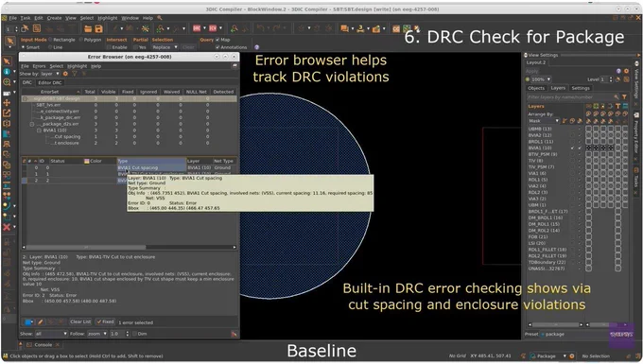Image resolution: width=643 pixels, height=364 pixels.
Task: Click the Console tab at the bottom
Action: tap(43, 345)
